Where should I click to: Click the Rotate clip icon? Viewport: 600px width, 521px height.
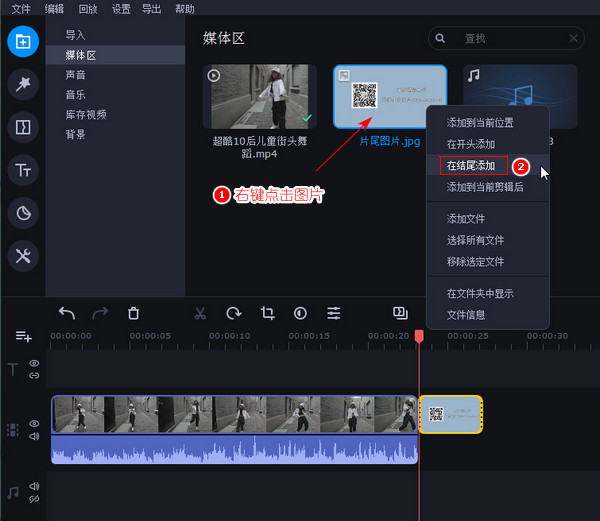click(x=233, y=313)
